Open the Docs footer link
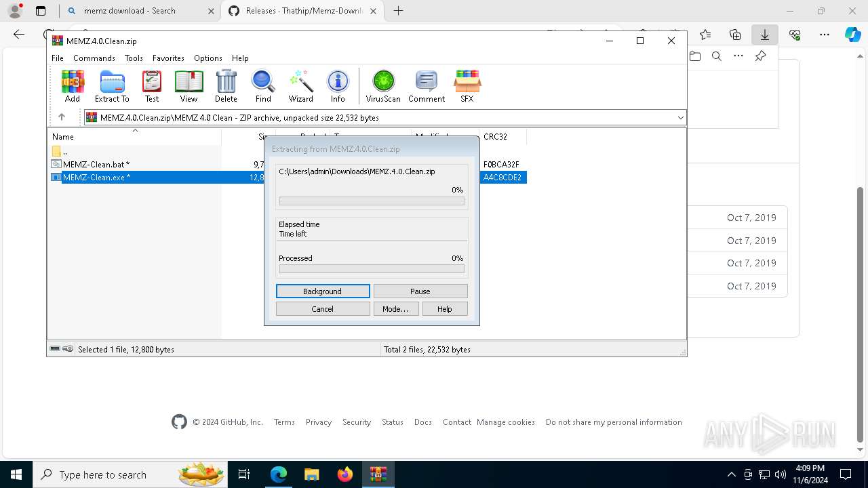The image size is (868, 488). [423, 422]
